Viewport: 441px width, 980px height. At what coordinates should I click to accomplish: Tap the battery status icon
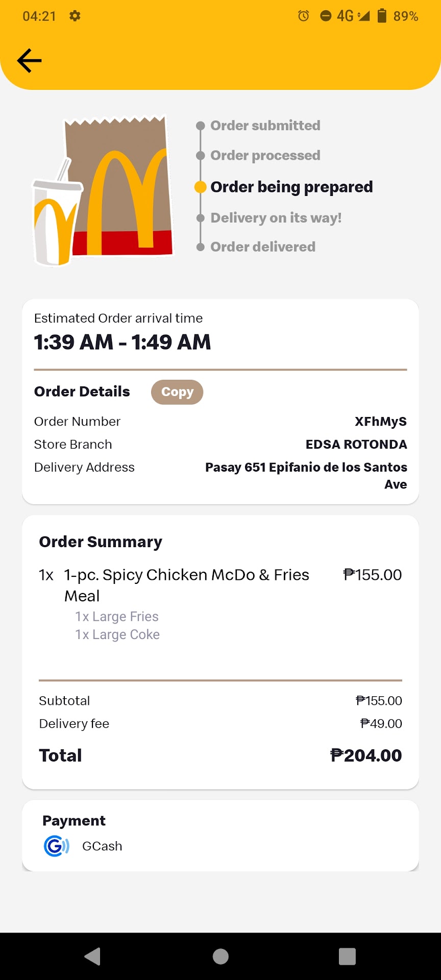click(x=382, y=16)
